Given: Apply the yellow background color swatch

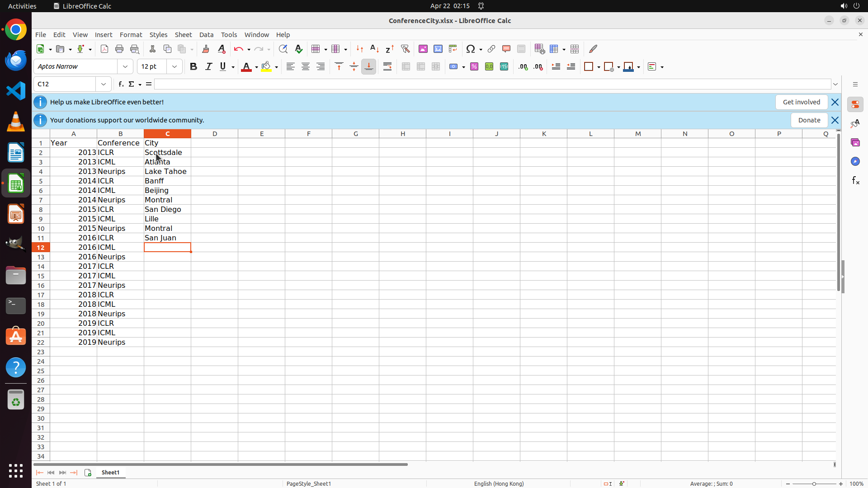Looking at the screenshot, I should tap(266, 66).
